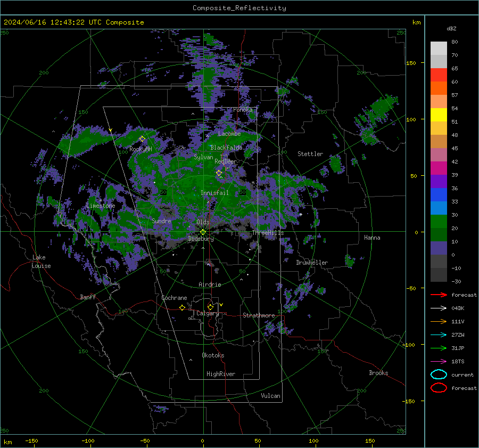Click the 18TS legend label

tap(458, 362)
